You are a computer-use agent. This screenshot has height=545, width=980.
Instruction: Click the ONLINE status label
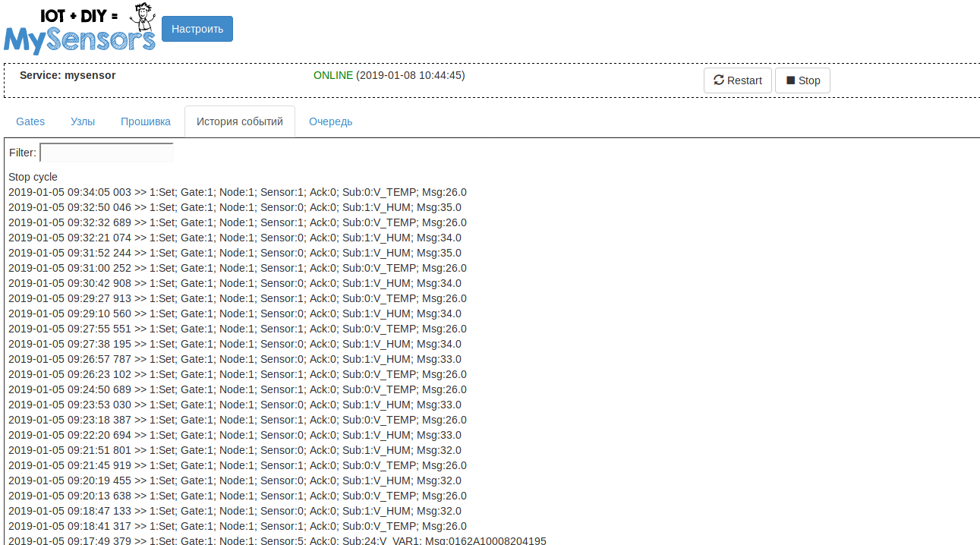[x=333, y=75]
